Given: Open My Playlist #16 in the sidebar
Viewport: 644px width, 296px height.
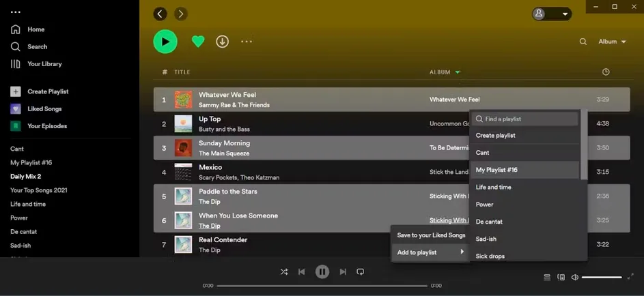Looking at the screenshot, I should [x=31, y=163].
